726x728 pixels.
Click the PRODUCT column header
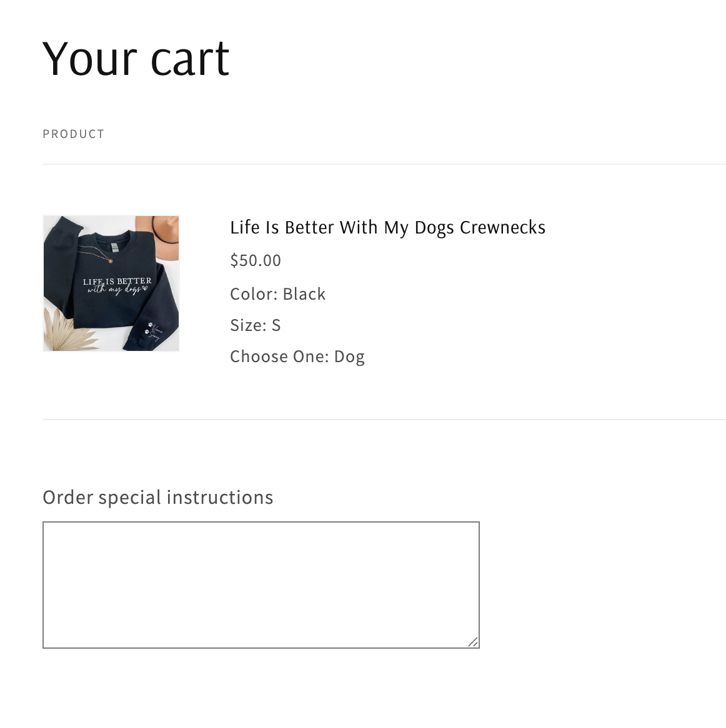tap(73, 134)
